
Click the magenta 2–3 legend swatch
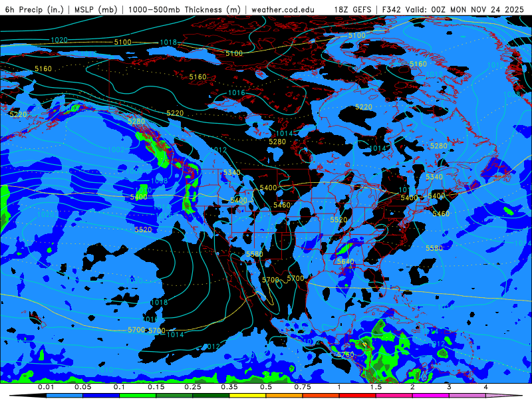(431, 396)
